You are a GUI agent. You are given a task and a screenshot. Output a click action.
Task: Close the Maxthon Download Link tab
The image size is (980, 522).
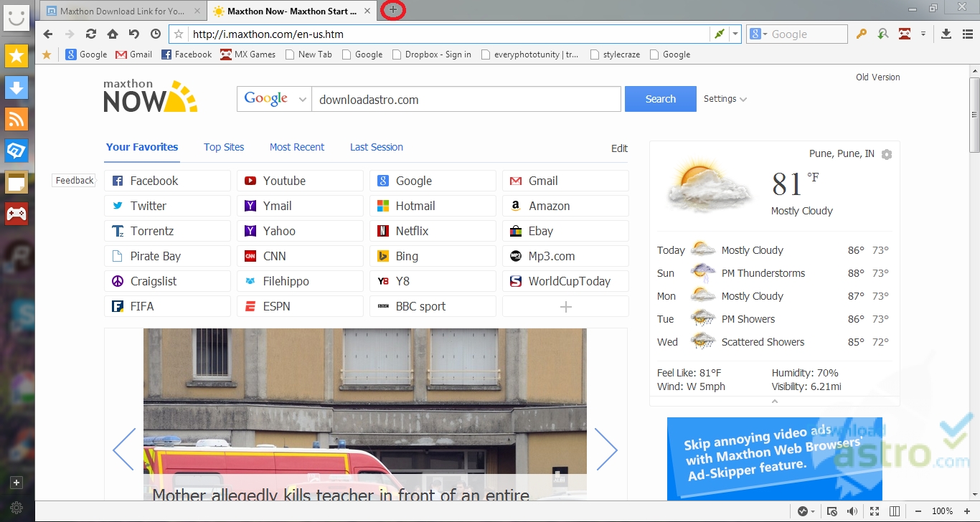pos(199,11)
